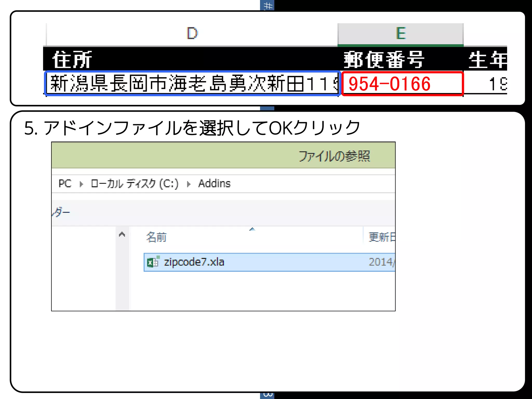This screenshot has height=399, width=532.
Task: Select column D header
Action: click(192, 34)
